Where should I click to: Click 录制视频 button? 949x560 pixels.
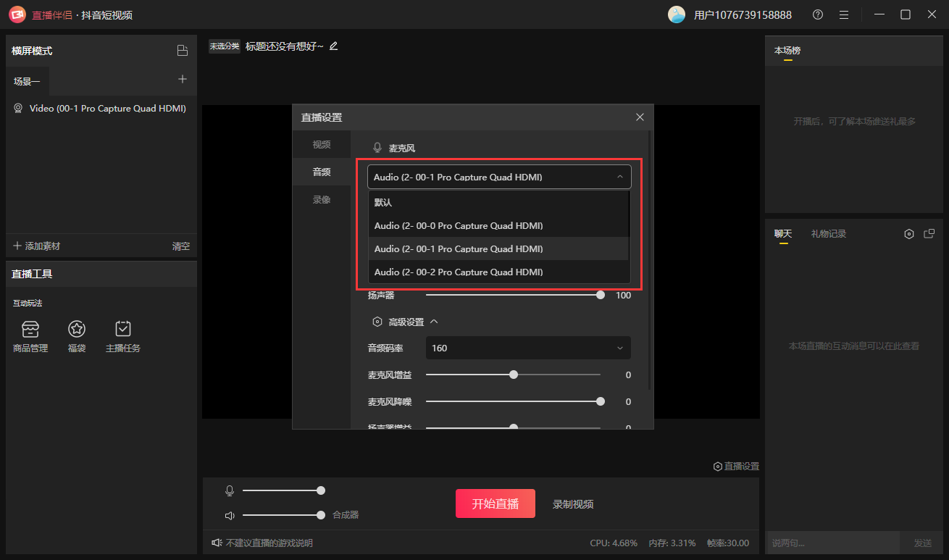click(x=573, y=504)
